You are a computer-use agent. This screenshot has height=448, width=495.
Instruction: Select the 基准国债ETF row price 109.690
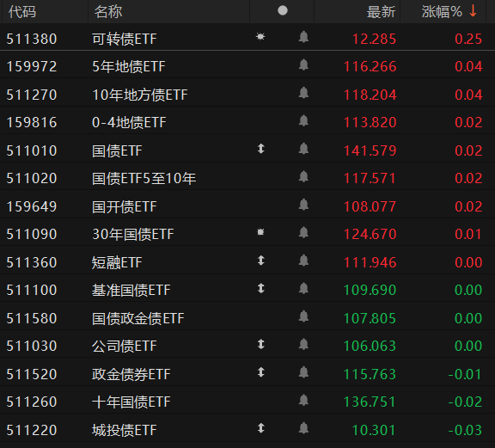370,290
